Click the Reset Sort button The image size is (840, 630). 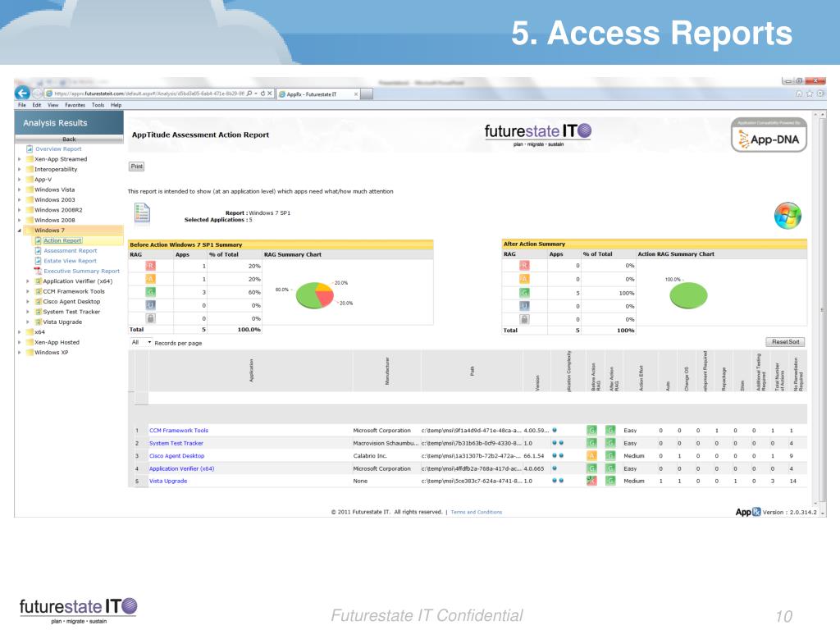click(x=785, y=342)
